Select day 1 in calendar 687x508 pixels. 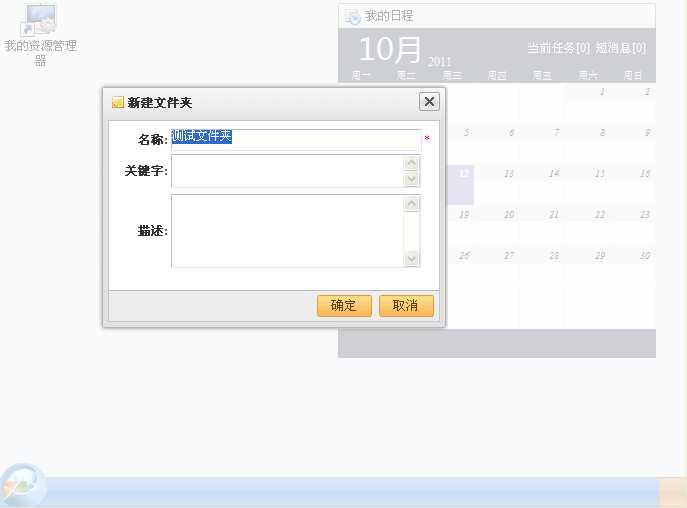(588, 103)
